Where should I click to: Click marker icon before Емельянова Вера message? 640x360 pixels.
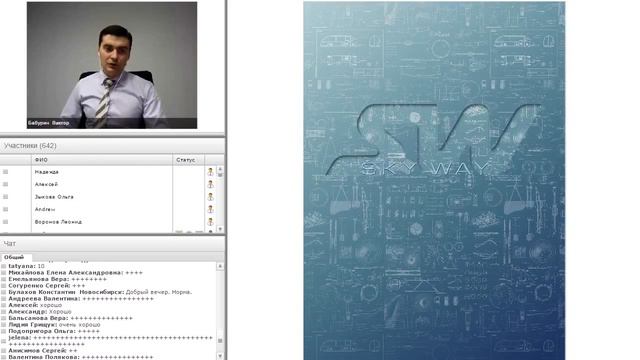[4, 279]
